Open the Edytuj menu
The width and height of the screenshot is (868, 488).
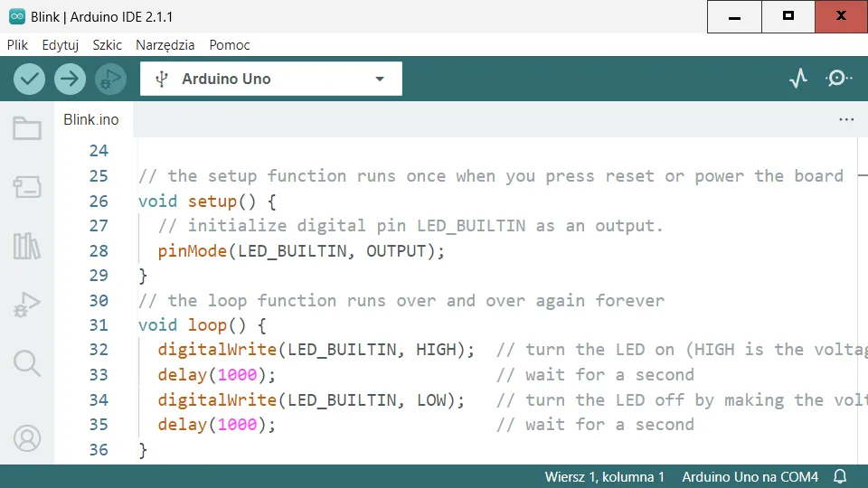click(61, 45)
